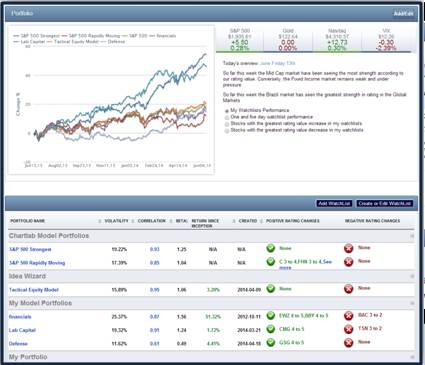Click green check icon in Rapidly Moving row

[271, 262]
